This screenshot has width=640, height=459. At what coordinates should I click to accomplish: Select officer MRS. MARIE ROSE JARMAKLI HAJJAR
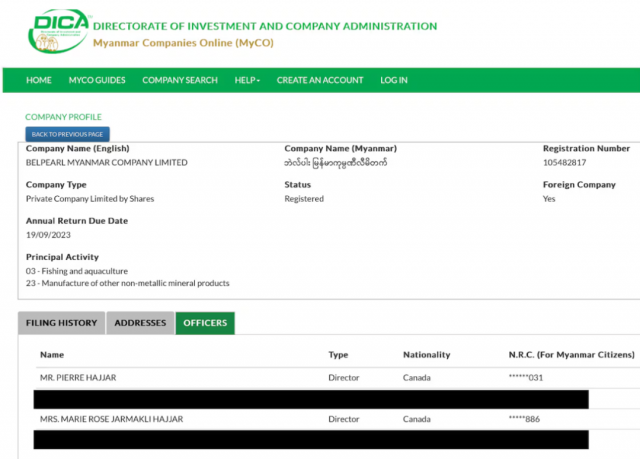[111, 419]
